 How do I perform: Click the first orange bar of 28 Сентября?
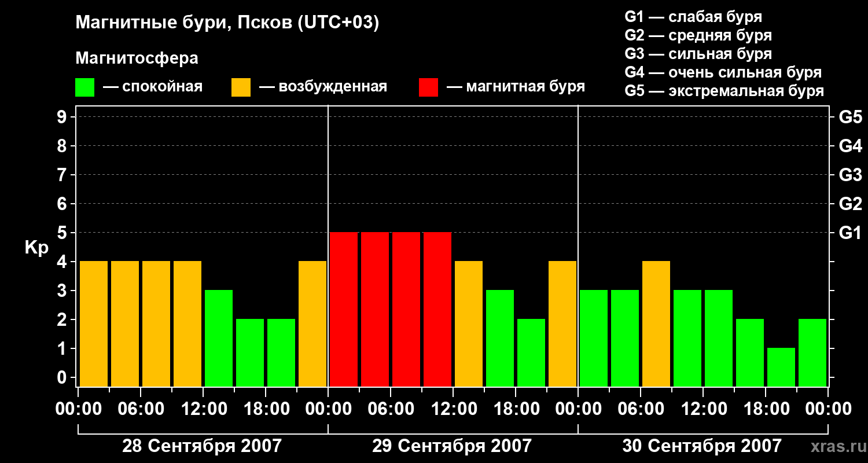(94, 324)
